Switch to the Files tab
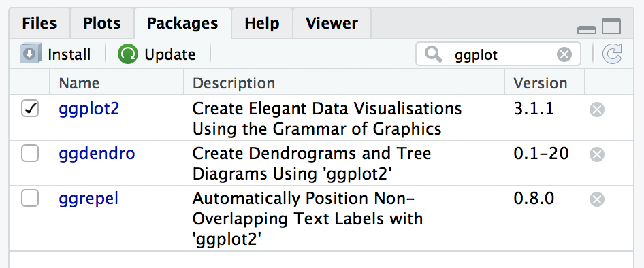Screen dimensions: 644x268 (x=39, y=23)
